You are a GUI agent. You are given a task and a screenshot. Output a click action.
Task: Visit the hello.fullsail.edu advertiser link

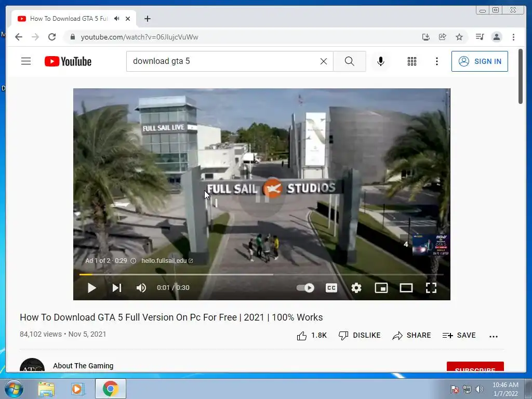click(x=167, y=261)
